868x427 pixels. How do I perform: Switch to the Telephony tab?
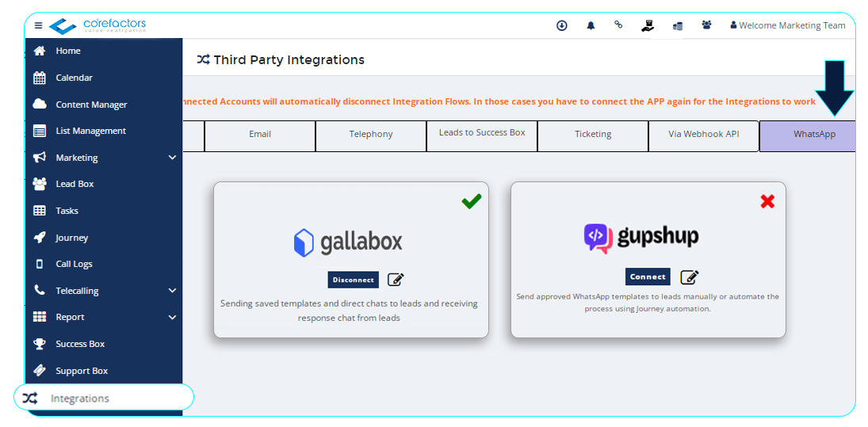pyautogui.click(x=371, y=135)
